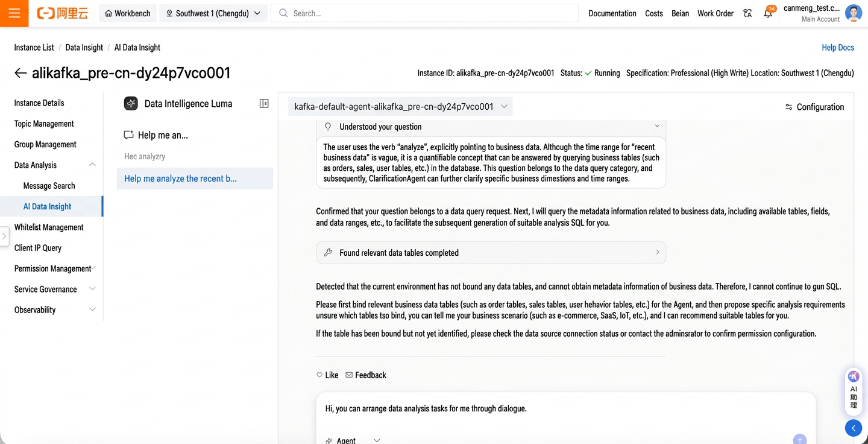Image resolution: width=868 pixels, height=444 pixels.
Task: Expand the side drawer arrow button
Action: [x=4, y=236]
